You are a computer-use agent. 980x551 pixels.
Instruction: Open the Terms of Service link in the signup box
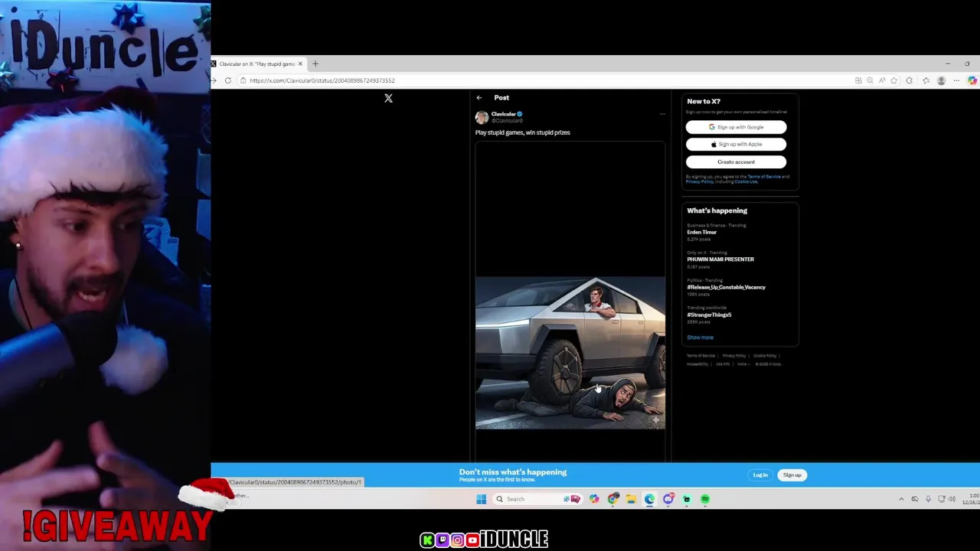tap(763, 177)
